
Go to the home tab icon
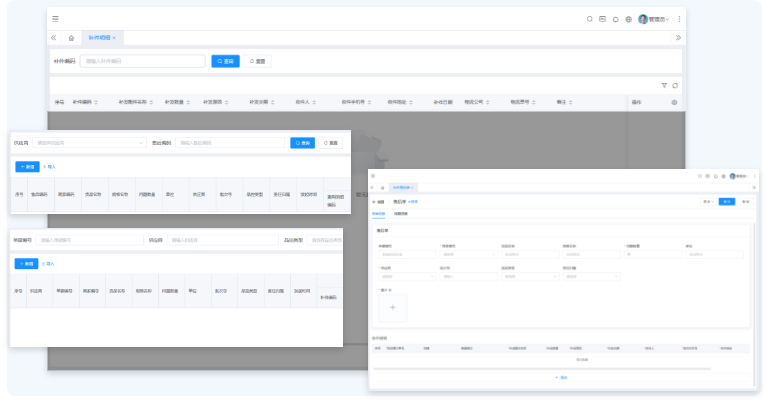[71, 38]
